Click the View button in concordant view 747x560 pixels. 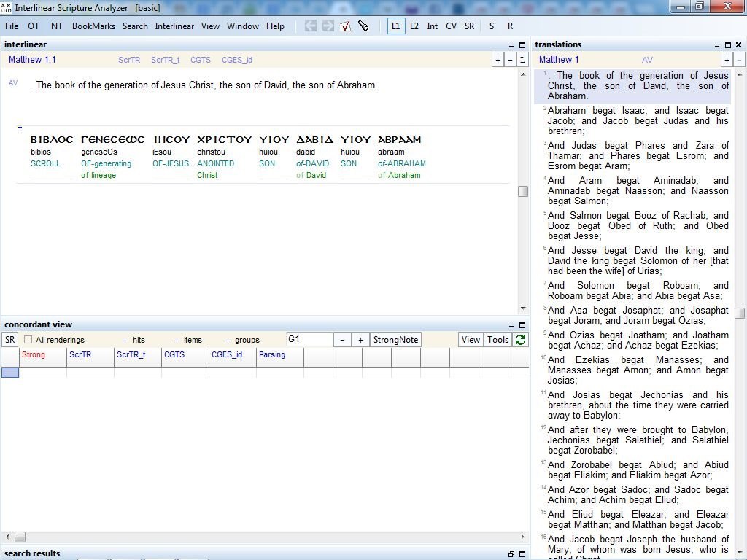(x=471, y=339)
